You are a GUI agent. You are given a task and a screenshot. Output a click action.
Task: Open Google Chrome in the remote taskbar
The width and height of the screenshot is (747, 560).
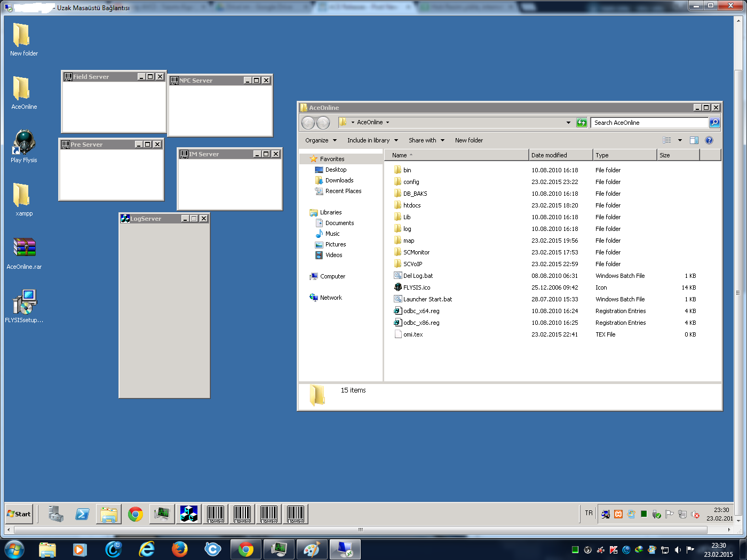(x=136, y=514)
